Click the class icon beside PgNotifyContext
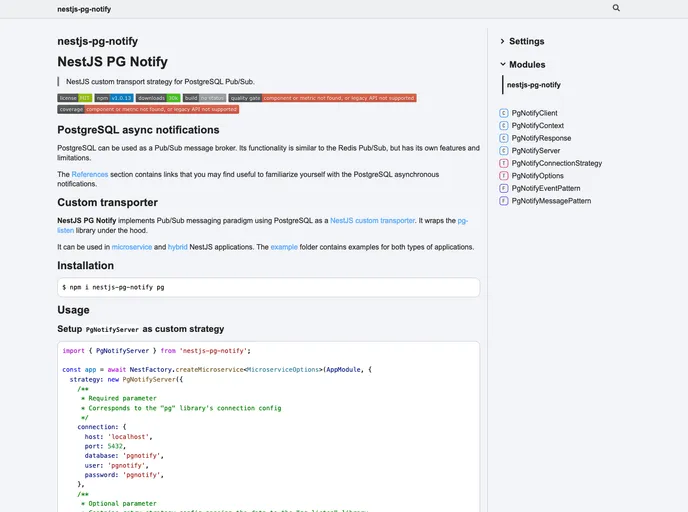Image resolution: width=688 pixels, height=512 pixels. coord(504,125)
